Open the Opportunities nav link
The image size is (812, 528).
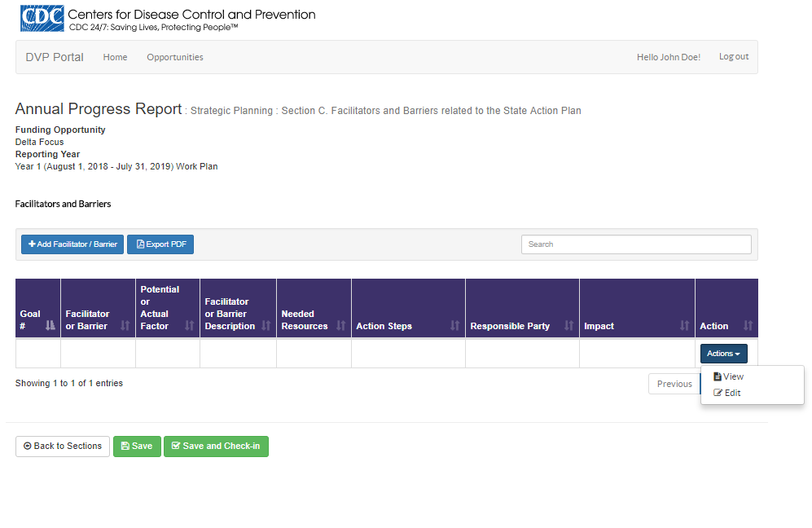click(x=175, y=57)
